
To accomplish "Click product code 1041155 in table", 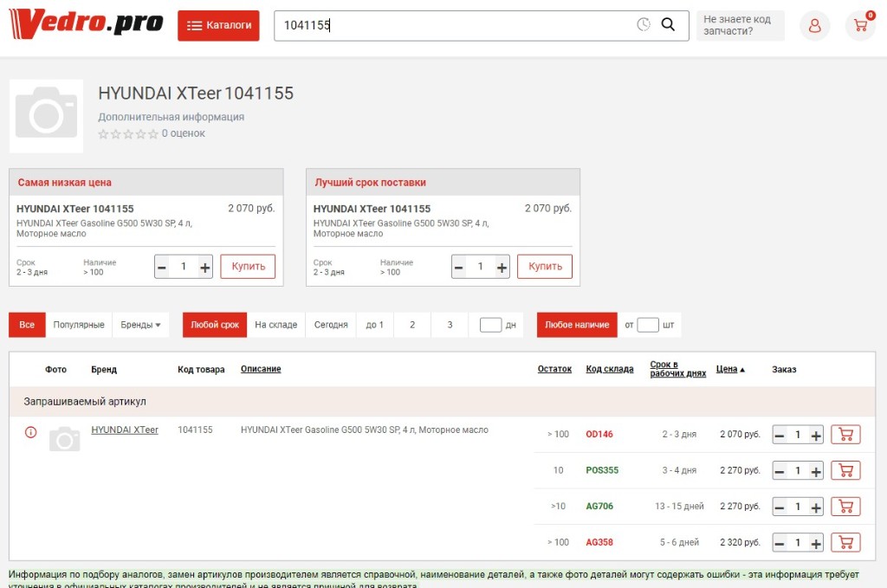I will 195,430.
